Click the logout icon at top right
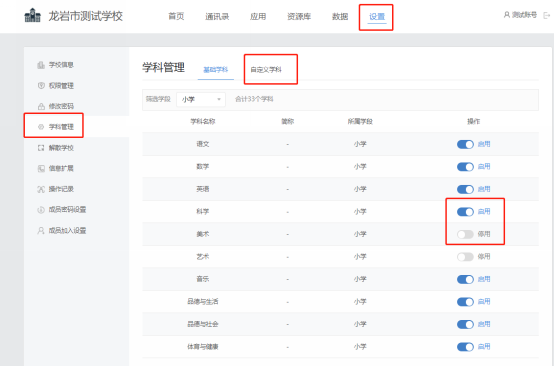 (x=547, y=16)
